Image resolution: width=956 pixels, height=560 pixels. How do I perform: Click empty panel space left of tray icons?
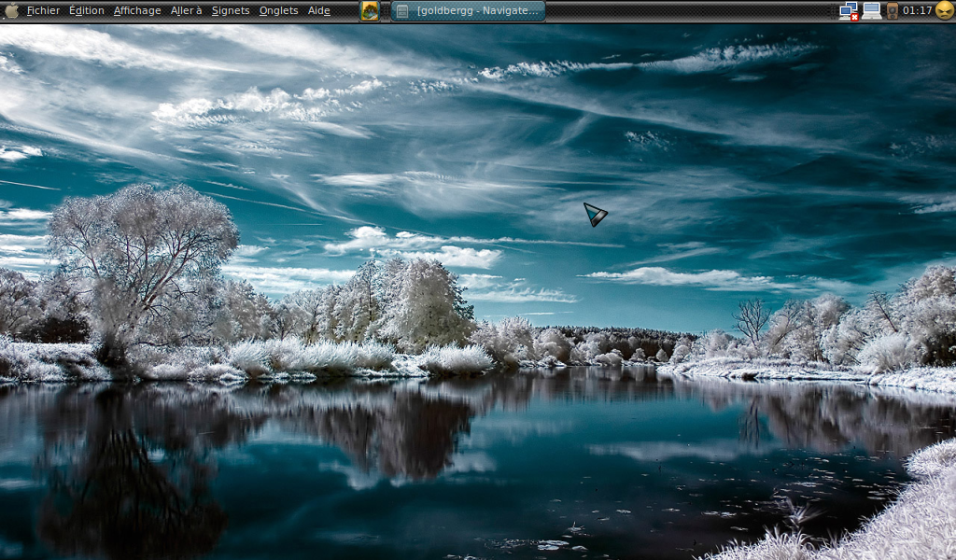691,11
